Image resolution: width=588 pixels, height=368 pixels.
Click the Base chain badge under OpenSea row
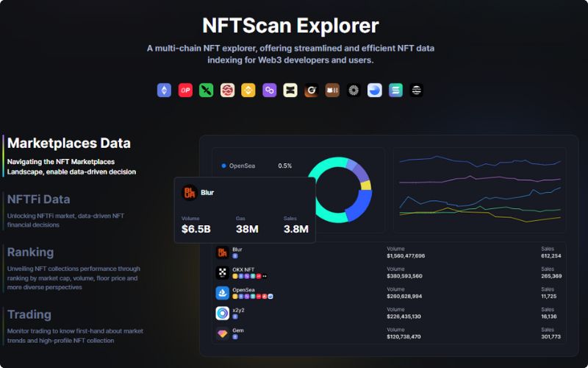[x=270, y=297]
